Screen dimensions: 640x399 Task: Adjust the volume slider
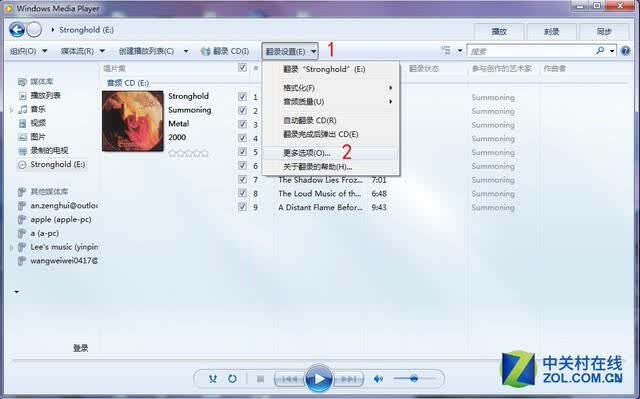point(414,379)
